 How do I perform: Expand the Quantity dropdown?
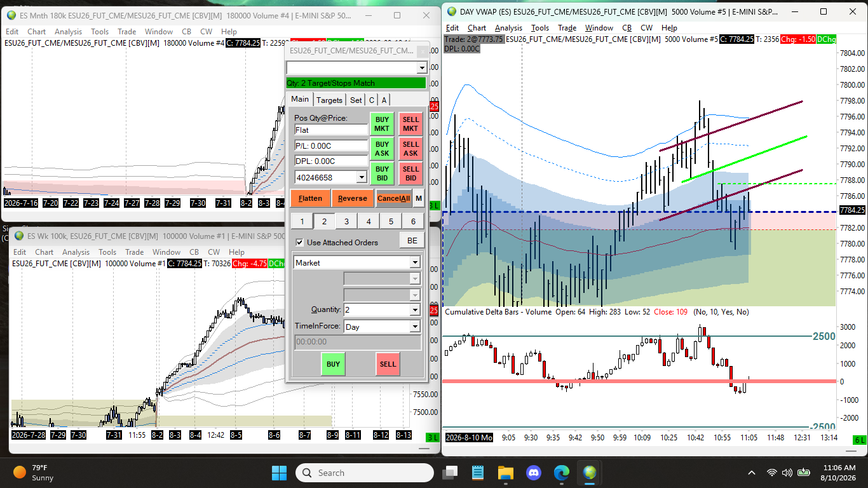tap(415, 310)
